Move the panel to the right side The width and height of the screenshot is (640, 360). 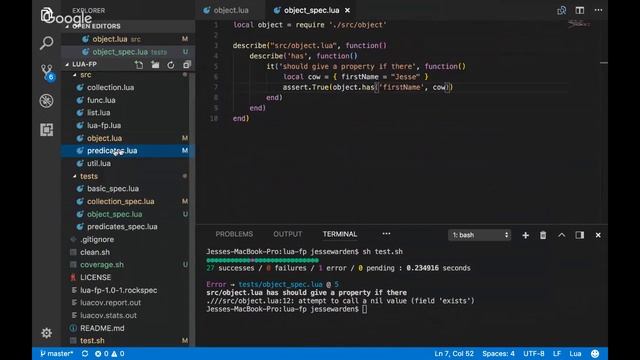click(x=580, y=235)
